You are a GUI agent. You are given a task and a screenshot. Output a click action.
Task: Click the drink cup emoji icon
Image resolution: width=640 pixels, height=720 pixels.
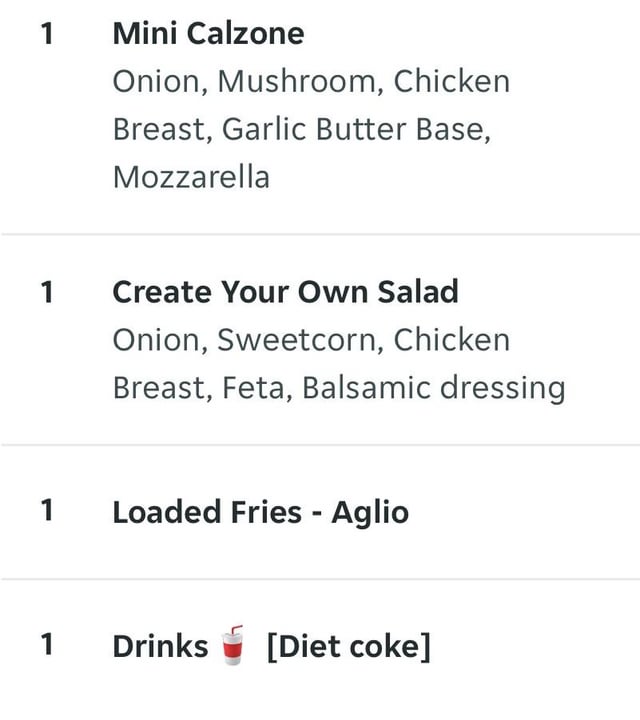coord(232,645)
